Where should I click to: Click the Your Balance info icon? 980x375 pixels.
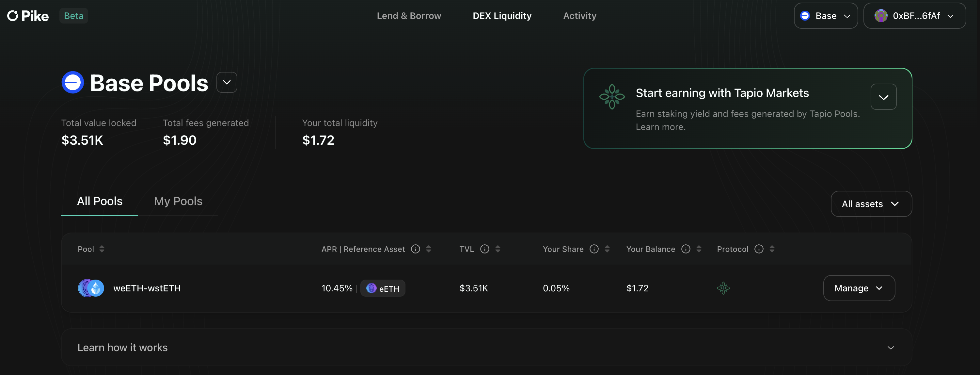pos(686,249)
